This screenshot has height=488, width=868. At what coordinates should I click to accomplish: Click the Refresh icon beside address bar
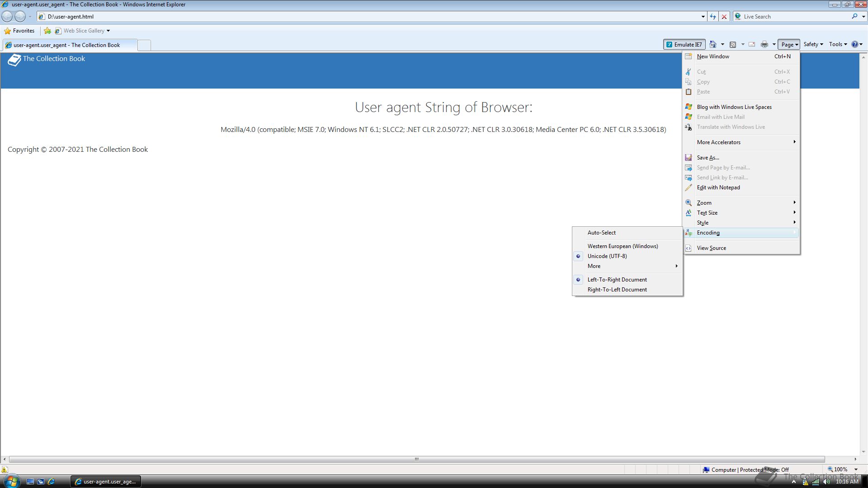713,17
